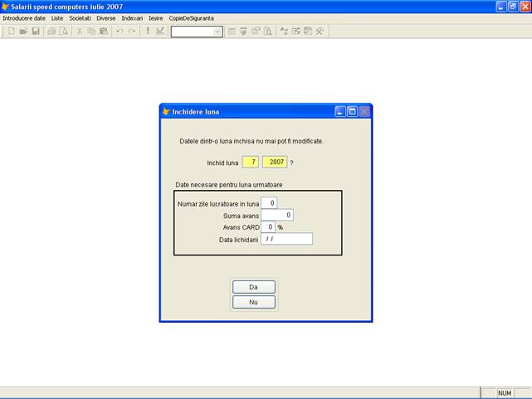Open the Societati menu

point(80,18)
